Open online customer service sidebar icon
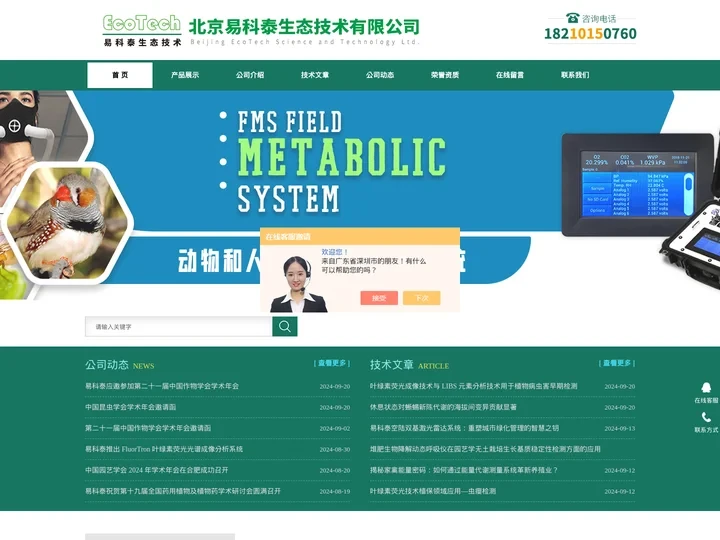 (706, 393)
